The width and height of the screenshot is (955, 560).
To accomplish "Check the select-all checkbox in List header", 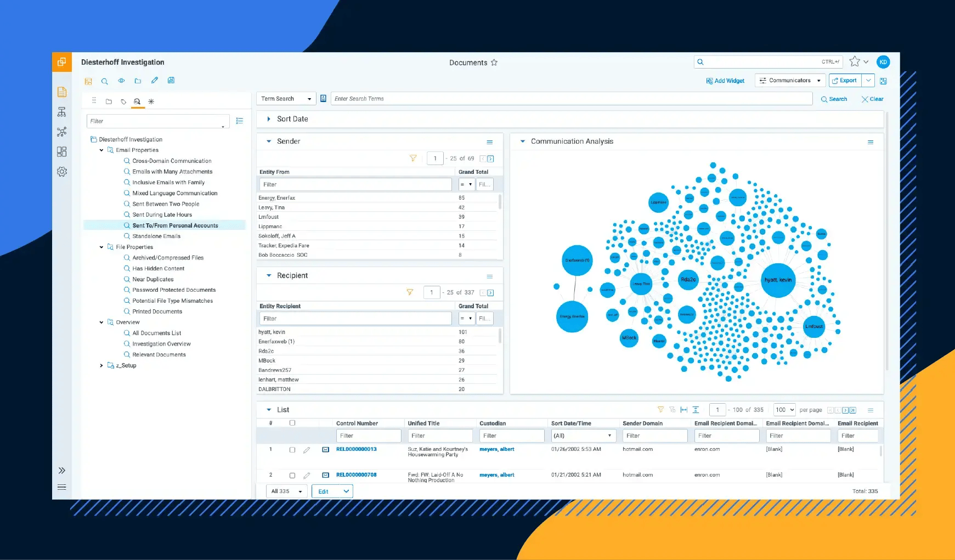I will (292, 423).
